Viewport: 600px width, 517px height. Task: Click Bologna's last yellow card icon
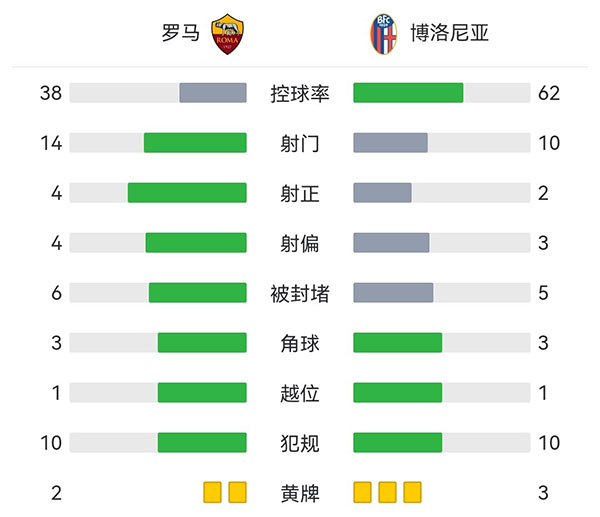coord(412,492)
